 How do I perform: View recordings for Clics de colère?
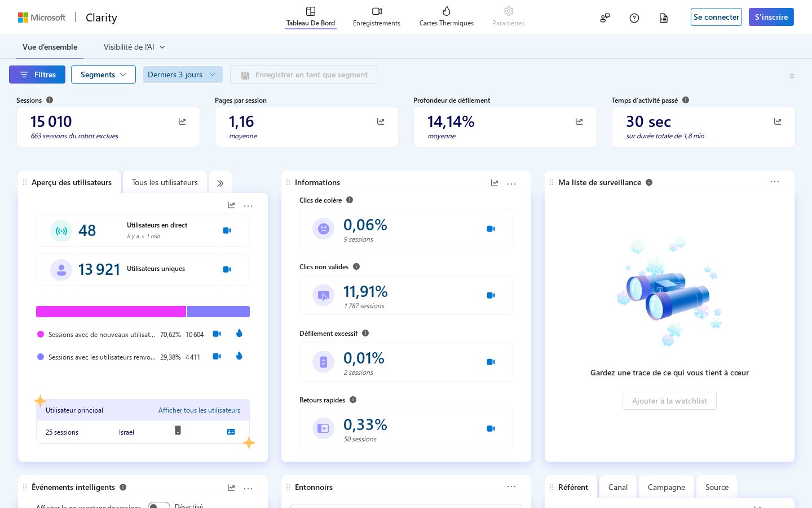[x=491, y=229]
